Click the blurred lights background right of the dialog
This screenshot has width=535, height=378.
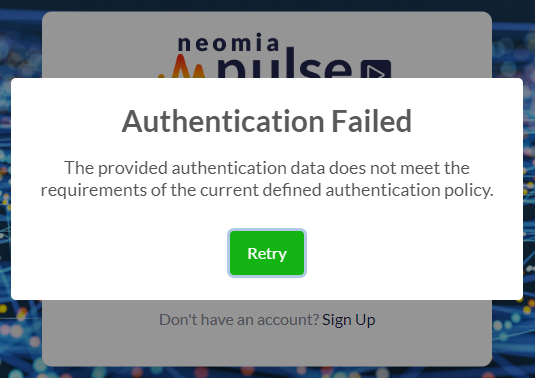pos(529,188)
